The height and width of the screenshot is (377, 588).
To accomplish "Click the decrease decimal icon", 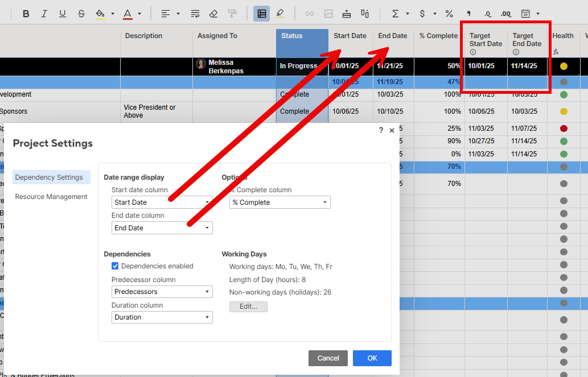I will pos(487,14).
